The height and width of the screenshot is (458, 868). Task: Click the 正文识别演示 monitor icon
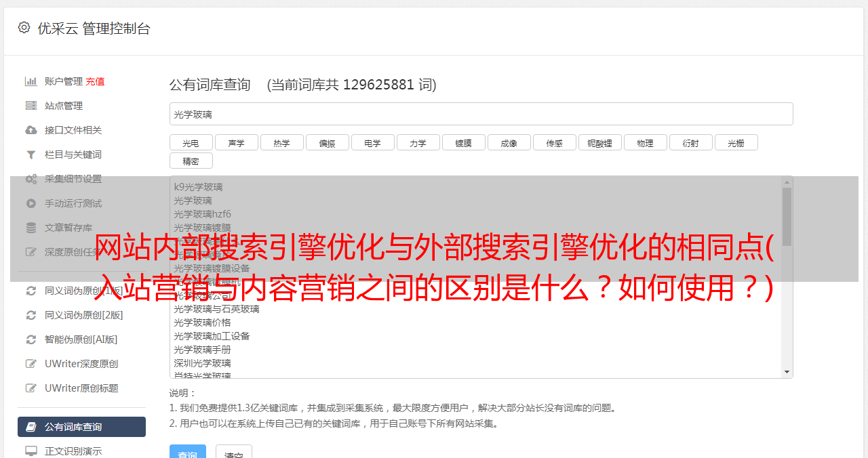(x=31, y=451)
